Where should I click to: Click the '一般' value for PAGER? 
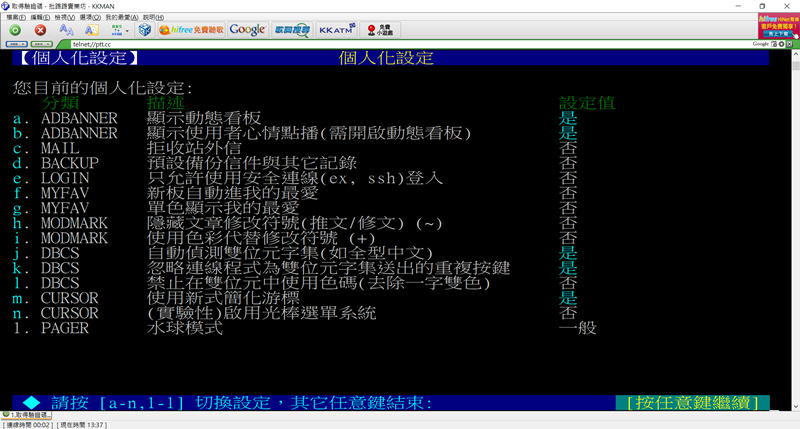click(578, 328)
